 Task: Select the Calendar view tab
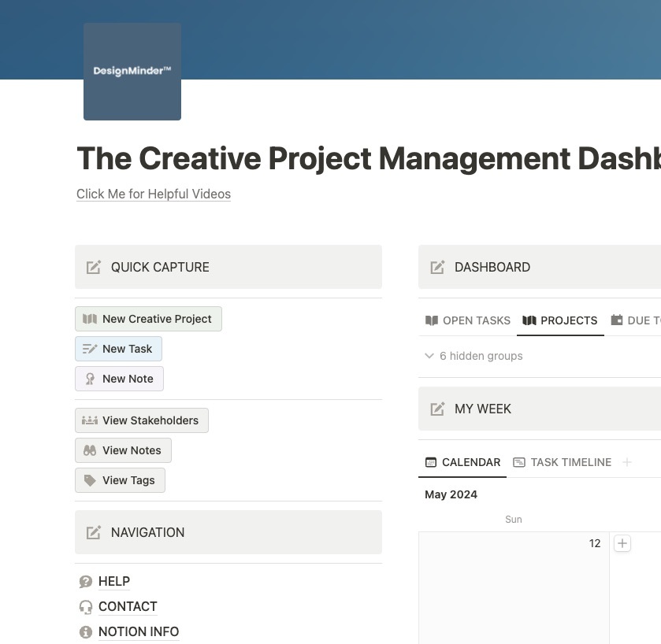463,462
